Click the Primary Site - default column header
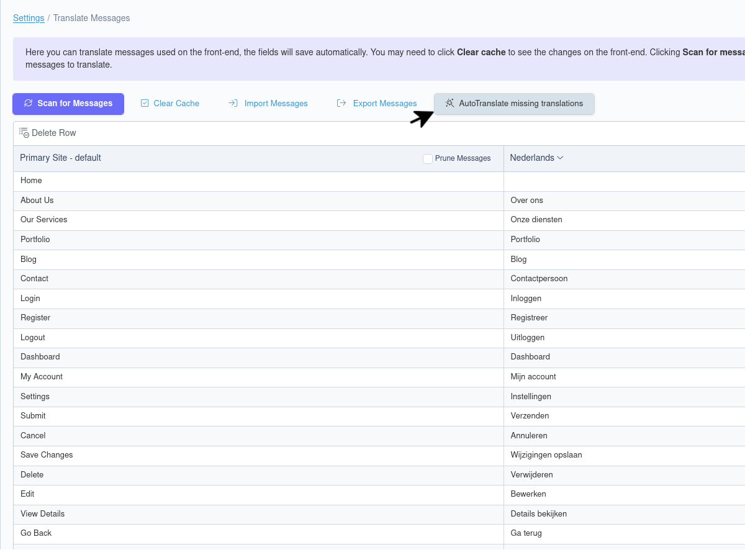Viewport: 745px width, 560px height. click(x=60, y=158)
